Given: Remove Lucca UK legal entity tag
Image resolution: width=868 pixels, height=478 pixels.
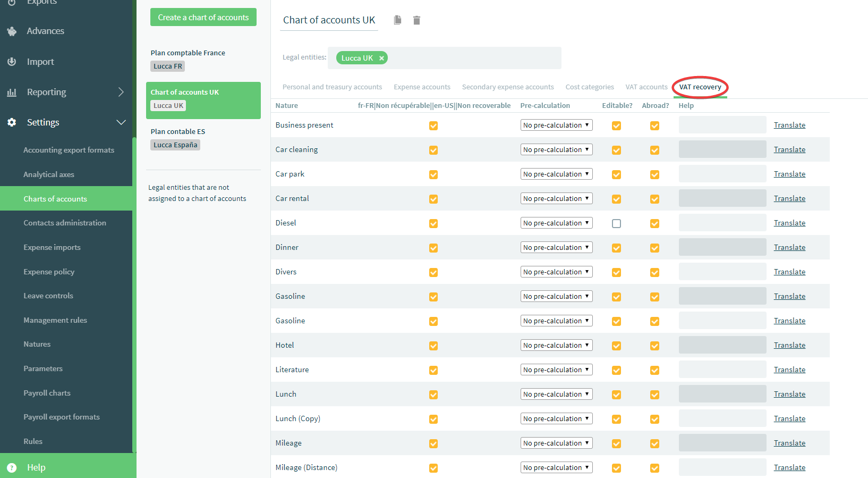Looking at the screenshot, I should click(381, 58).
